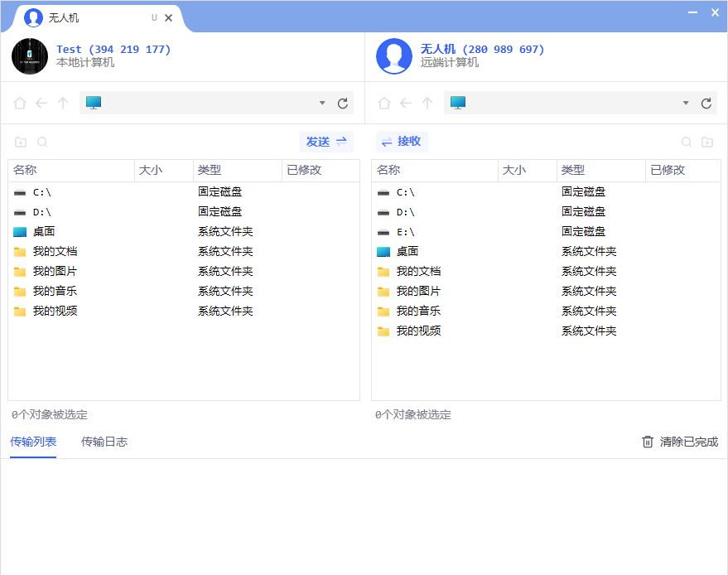Create new folder in remote pane

click(707, 143)
